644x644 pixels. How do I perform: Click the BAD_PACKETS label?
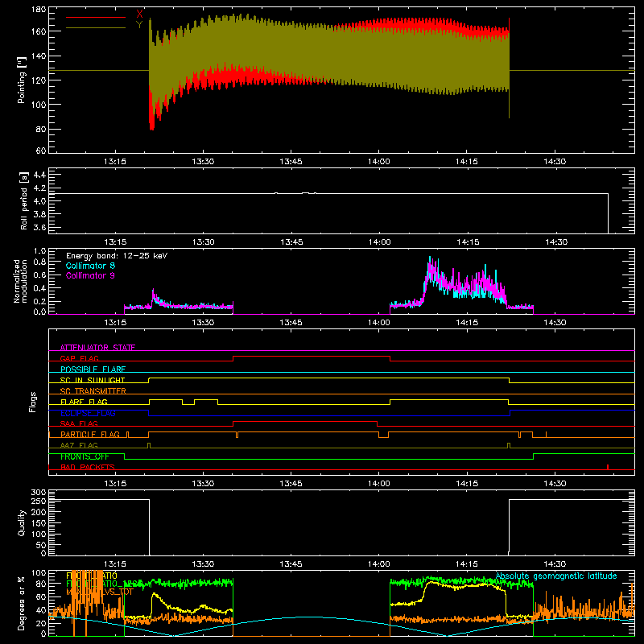pos(88,467)
